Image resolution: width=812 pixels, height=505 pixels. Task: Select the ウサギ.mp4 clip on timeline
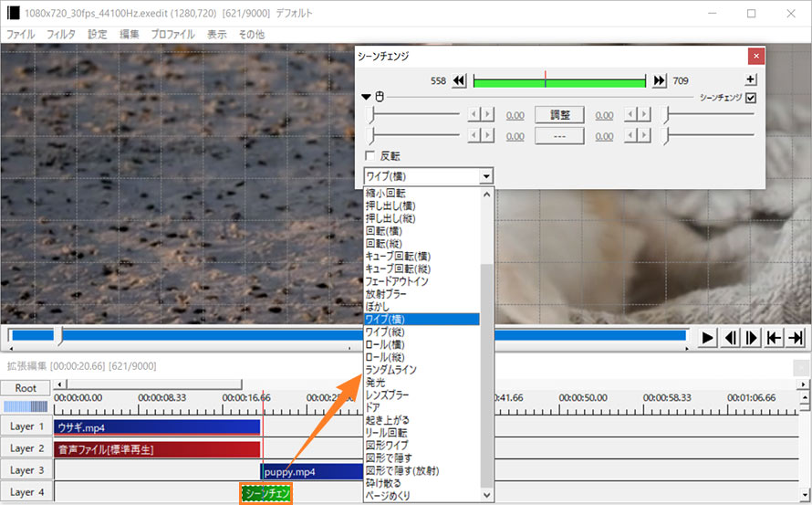pyautogui.click(x=157, y=427)
